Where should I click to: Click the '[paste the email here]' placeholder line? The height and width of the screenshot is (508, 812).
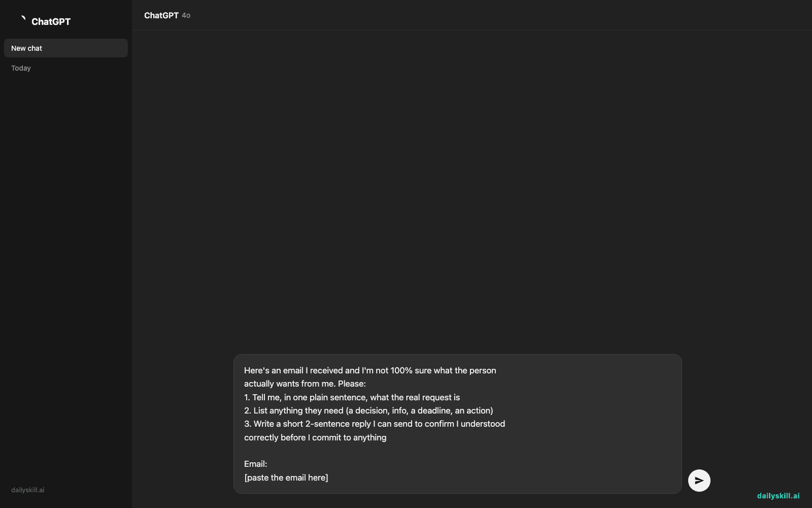coord(286,478)
